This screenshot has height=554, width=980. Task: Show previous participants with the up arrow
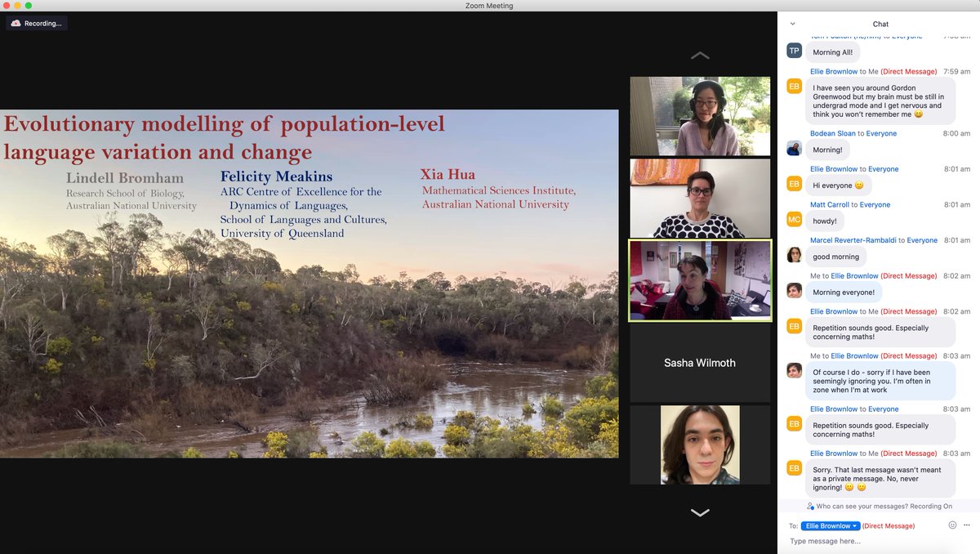[700, 56]
